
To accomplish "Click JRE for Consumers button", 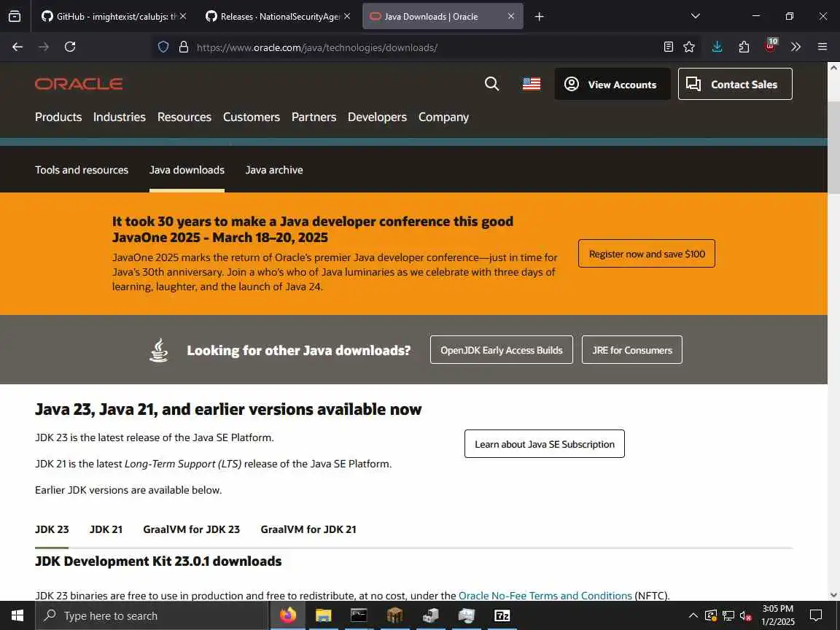I will (632, 350).
